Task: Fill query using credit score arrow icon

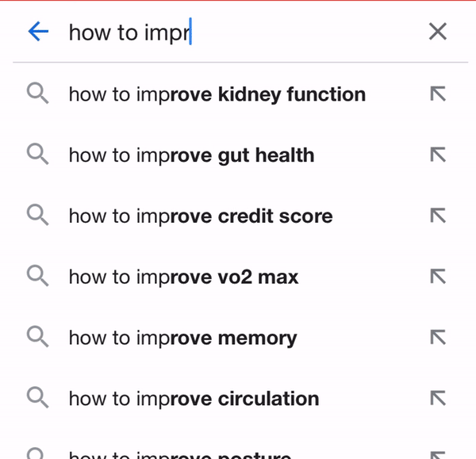Action: pyautogui.click(x=438, y=216)
